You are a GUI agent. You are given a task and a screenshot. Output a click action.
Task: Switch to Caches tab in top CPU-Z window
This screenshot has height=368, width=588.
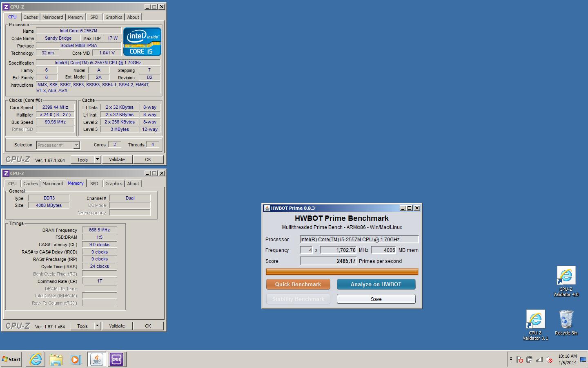(31, 17)
